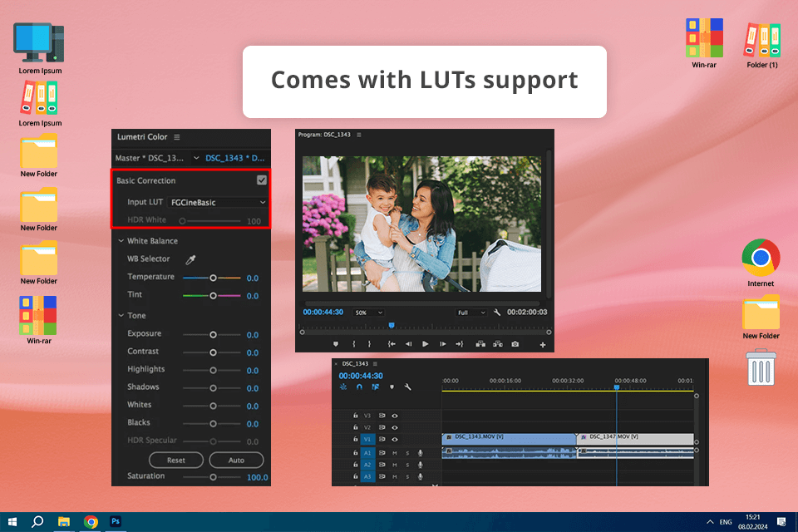This screenshot has height=532, width=798.
Task: Select the Master * DSC_13... clip tab
Action: click(x=149, y=158)
